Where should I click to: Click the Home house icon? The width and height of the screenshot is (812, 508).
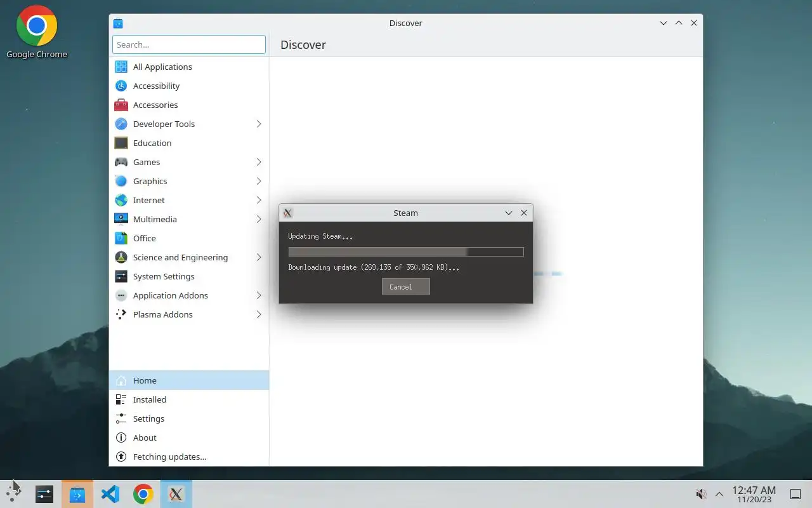tap(121, 380)
